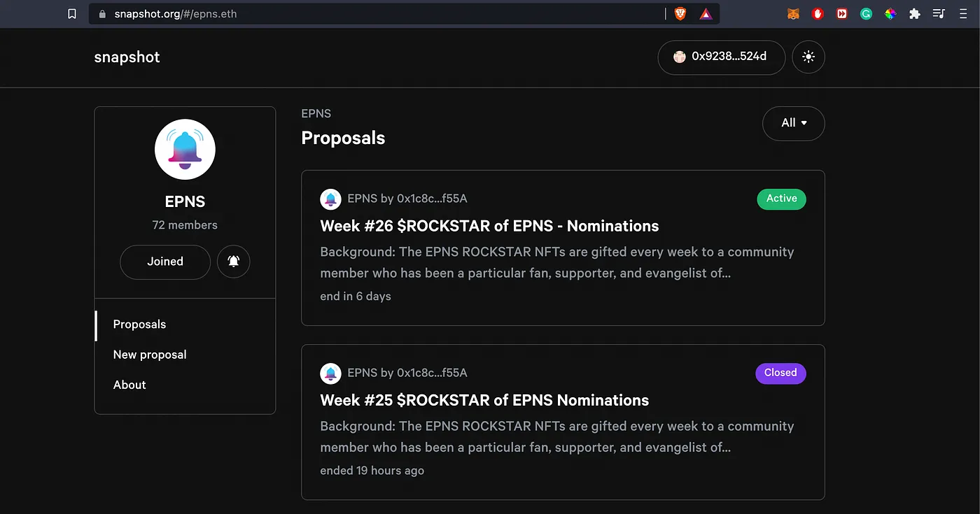Click the snapshot logo text

click(x=127, y=57)
